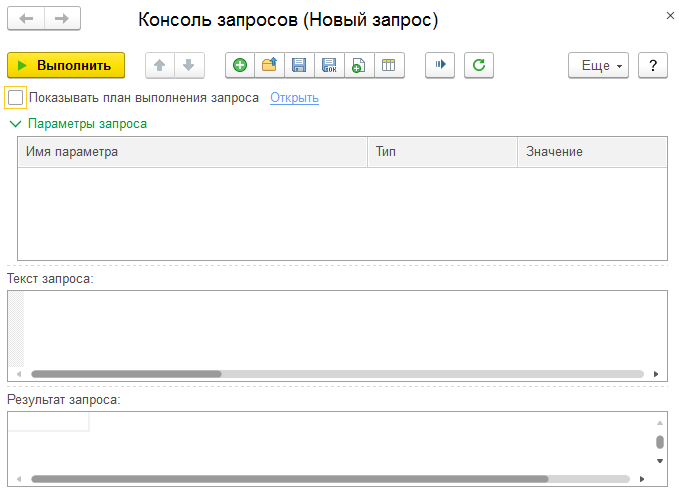
Task: Click the table layout toolbar icon
Action: [x=387, y=65]
